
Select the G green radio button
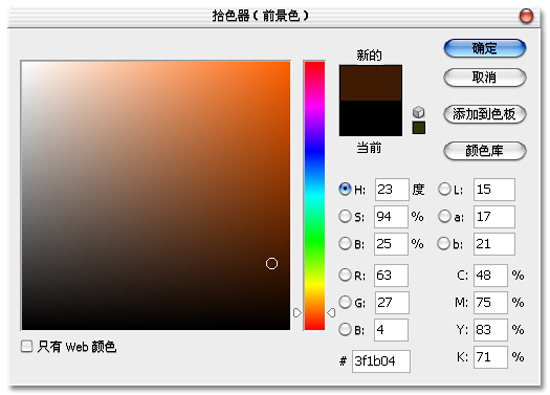(x=345, y=302)
